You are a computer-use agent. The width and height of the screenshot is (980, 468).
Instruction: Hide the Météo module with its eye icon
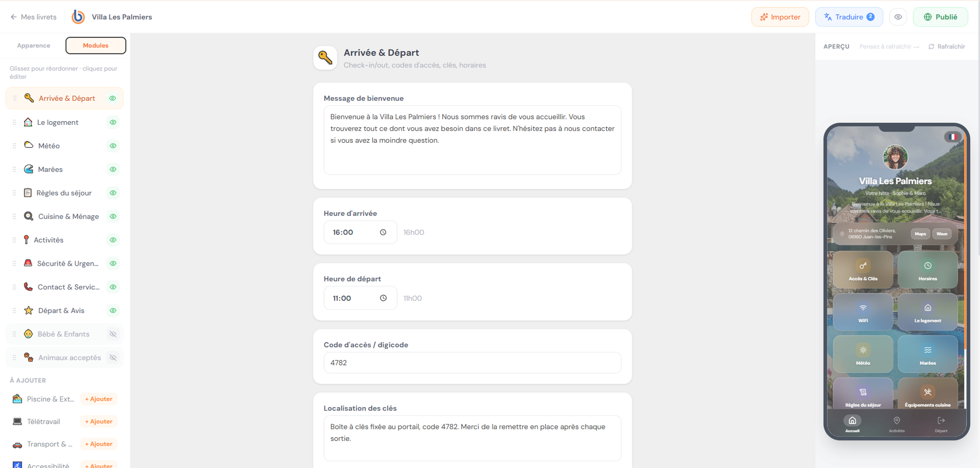point(113,146)
